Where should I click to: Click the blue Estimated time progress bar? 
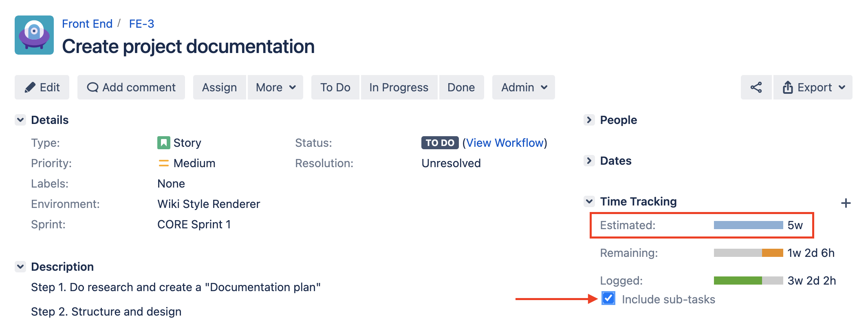[x=748, y=225]
